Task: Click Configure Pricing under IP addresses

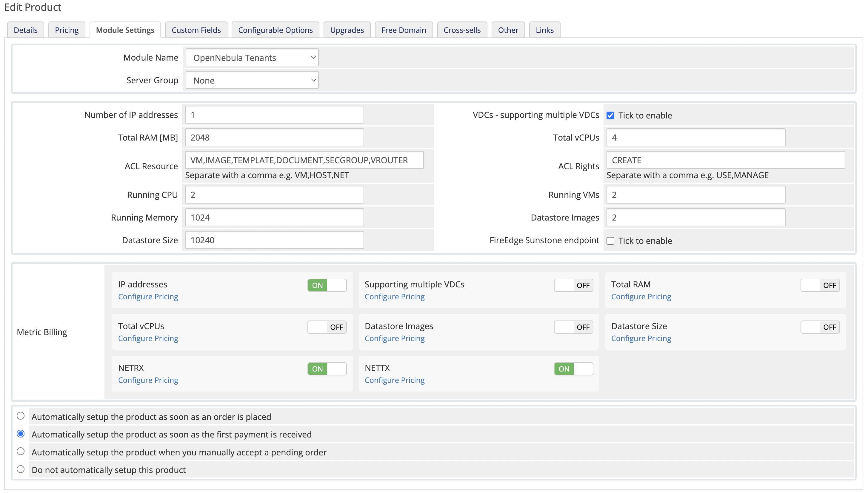Action: (148, 297)
